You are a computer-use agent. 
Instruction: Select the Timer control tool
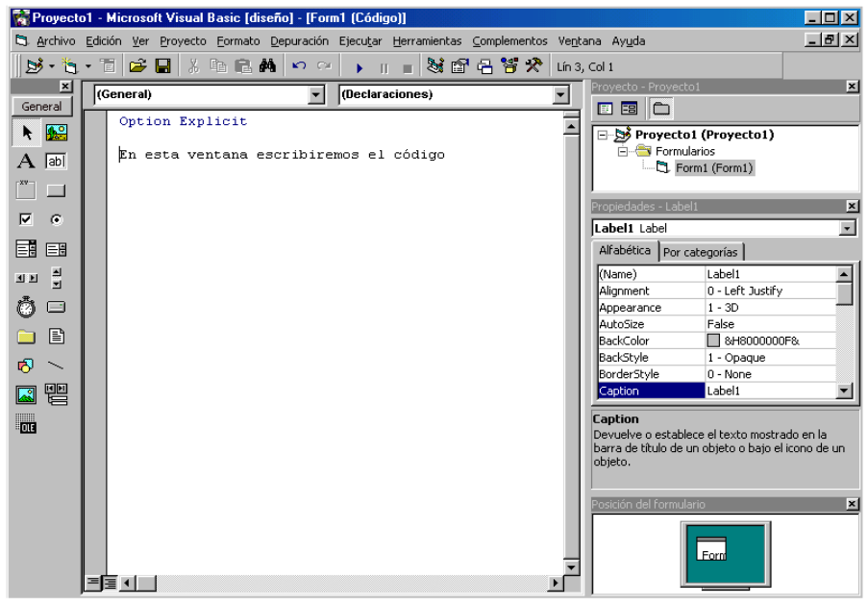coord(26,307)
